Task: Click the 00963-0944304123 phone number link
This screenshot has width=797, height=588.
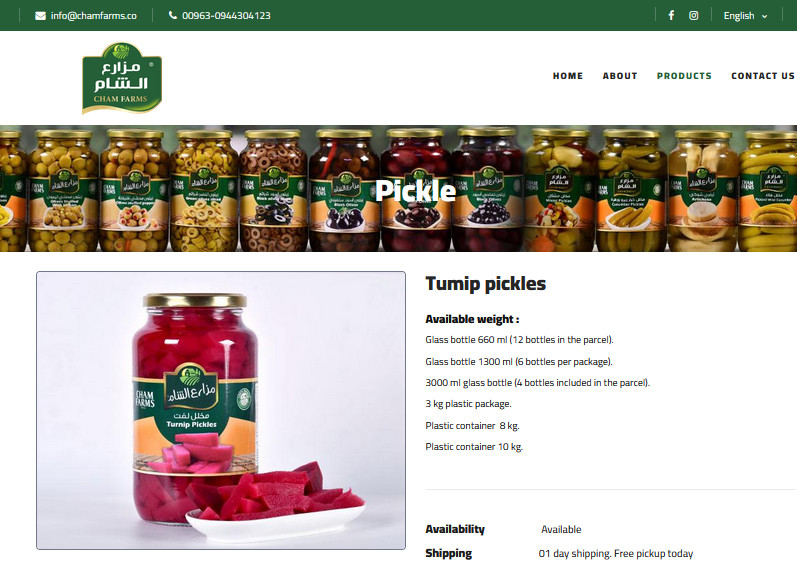Action: point(226,16)
